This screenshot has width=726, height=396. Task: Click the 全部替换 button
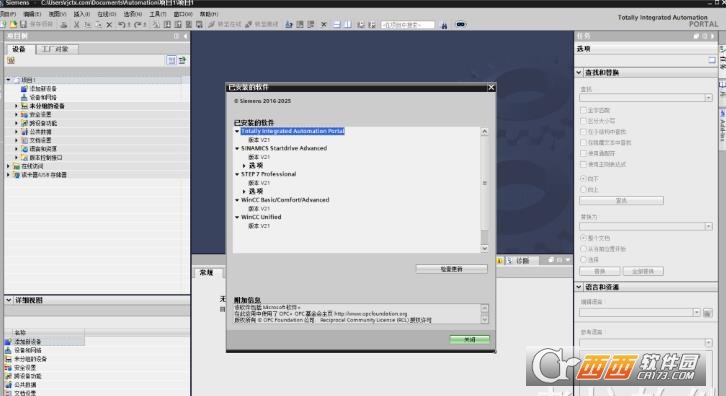(x=643, y=271)
